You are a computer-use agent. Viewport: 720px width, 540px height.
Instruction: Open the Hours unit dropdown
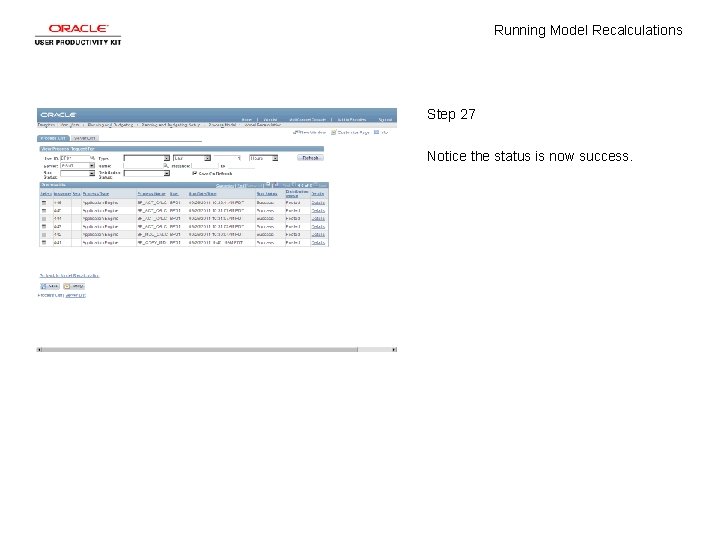coord(263,158)
